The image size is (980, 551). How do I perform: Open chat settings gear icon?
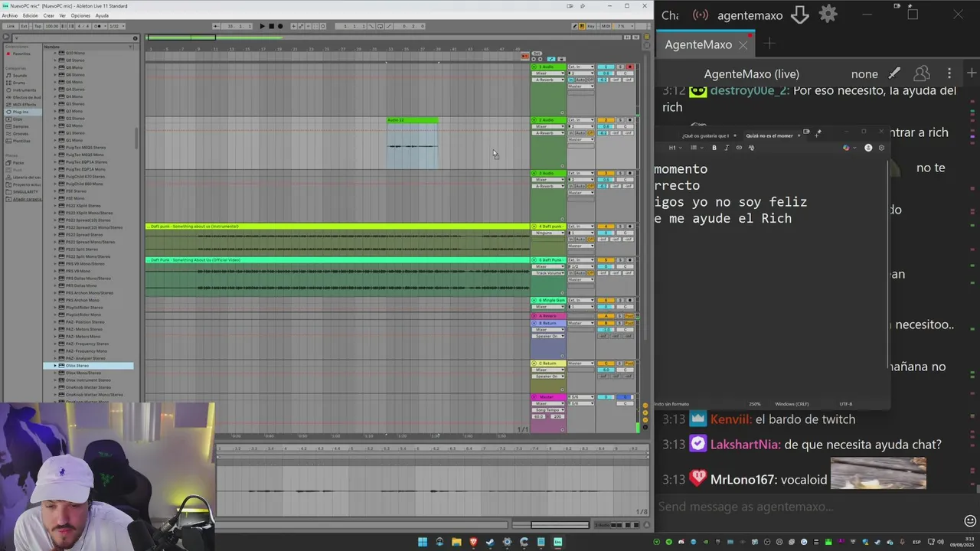click(828, 15)
